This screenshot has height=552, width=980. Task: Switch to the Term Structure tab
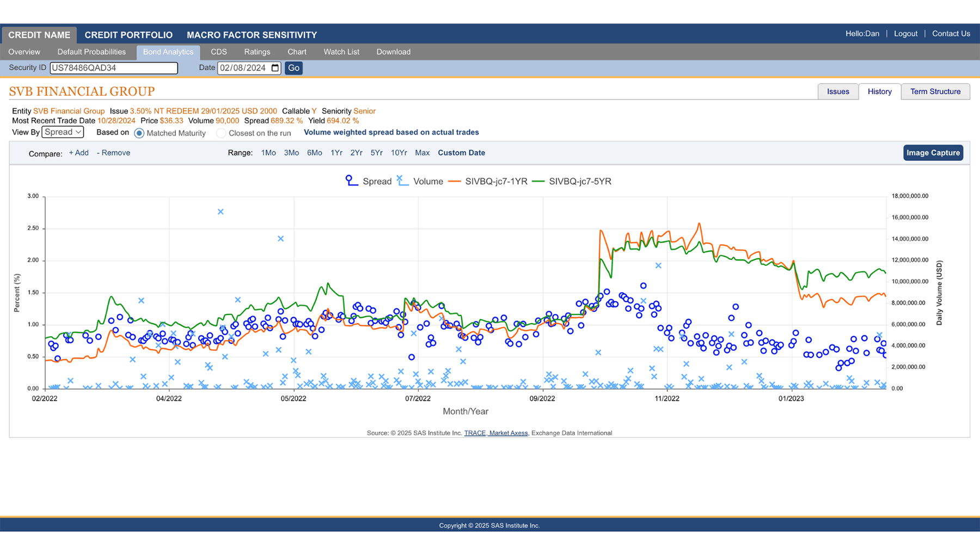(935, 92)
